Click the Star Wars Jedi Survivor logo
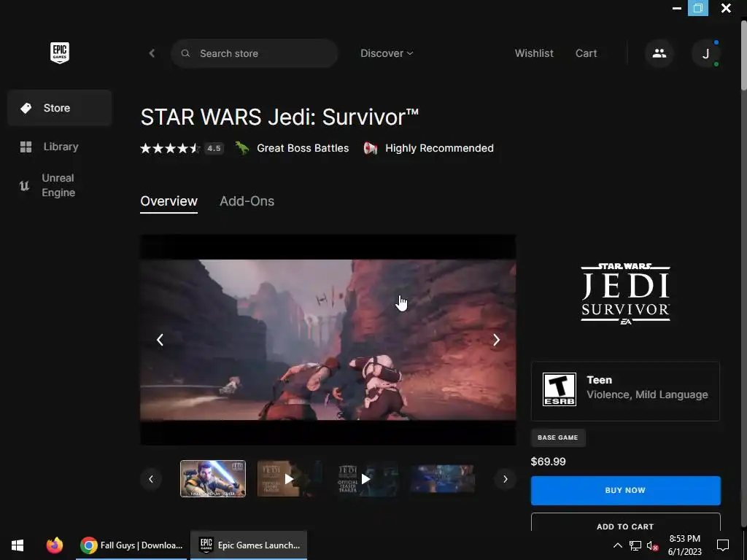 point(625,294)
